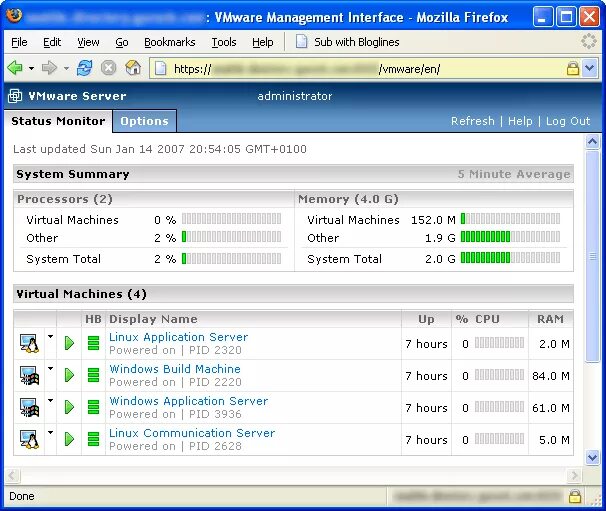Open the File menu
The width and height of the screenshot is (606, 511).
19,42
